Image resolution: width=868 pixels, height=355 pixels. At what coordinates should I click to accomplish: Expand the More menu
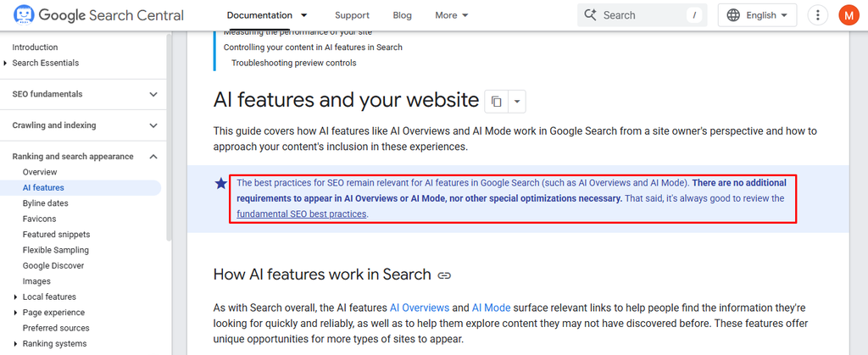[x=452, y=15]
